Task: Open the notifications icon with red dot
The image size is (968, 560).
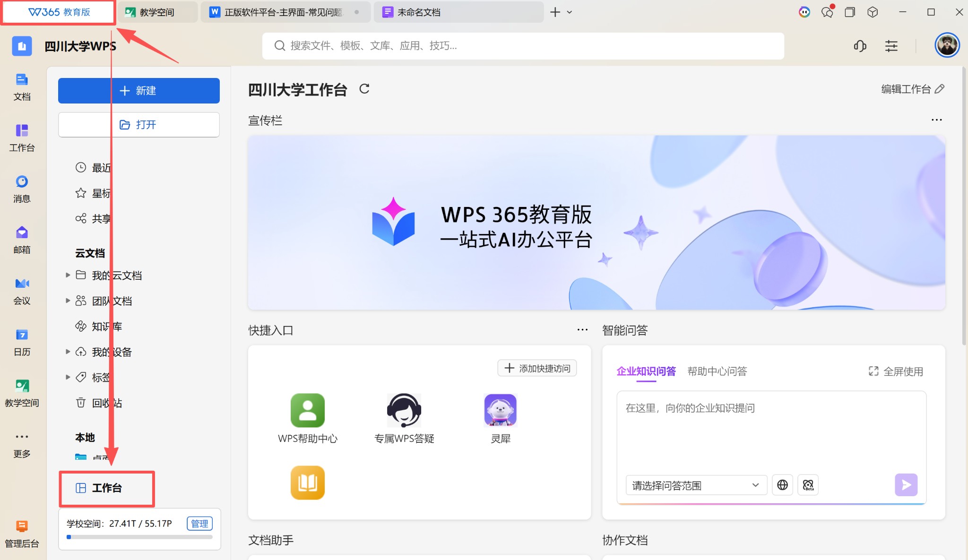Action: point(828,12)
